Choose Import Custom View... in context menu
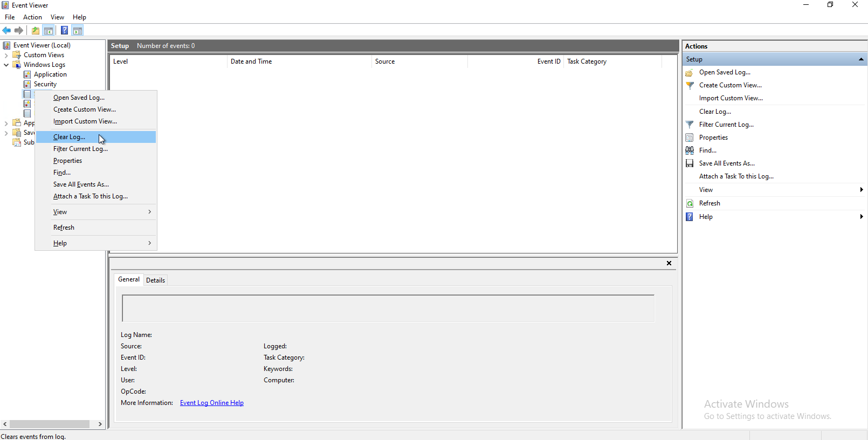 tap(96, 121)
